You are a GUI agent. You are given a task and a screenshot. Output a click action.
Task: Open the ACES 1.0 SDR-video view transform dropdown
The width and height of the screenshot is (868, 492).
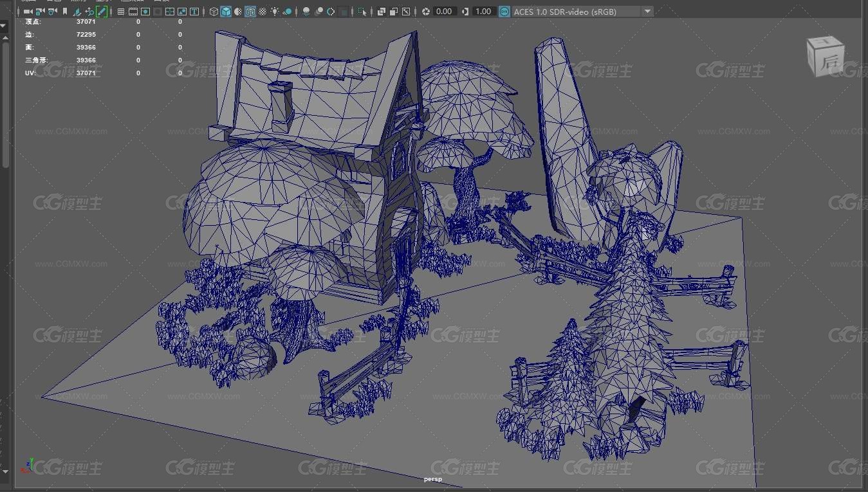pyautogui.click(x=582, y=12)
